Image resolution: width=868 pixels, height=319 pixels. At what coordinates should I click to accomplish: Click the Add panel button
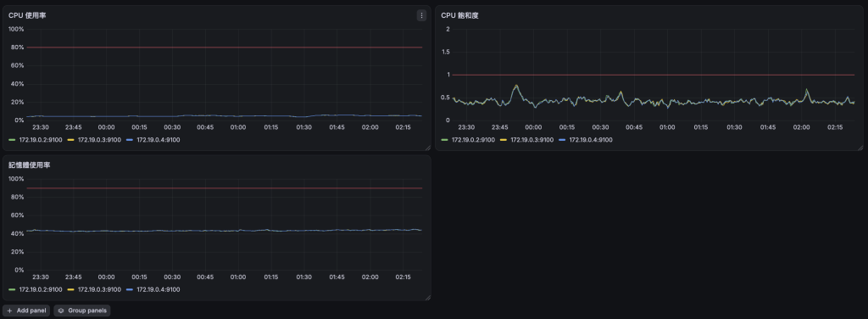click(26, 311)
